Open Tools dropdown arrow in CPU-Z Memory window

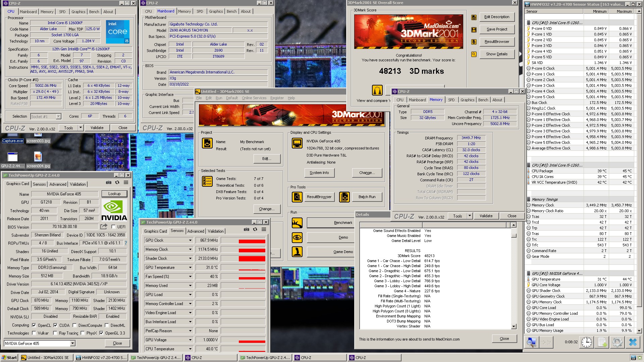tap(470, 216)
